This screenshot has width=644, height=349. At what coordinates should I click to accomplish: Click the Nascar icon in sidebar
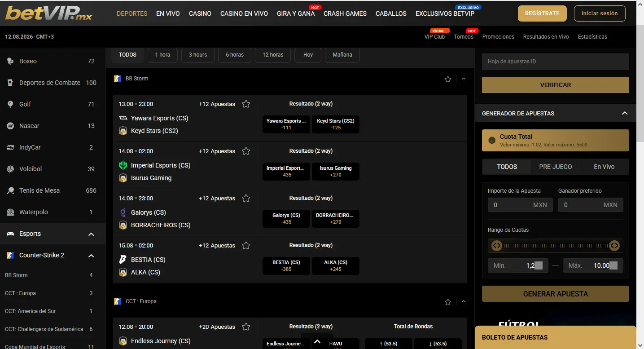10,126
